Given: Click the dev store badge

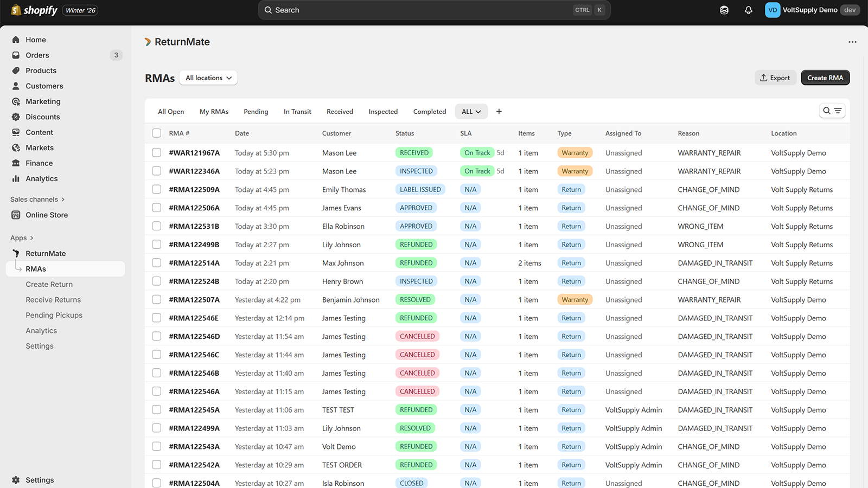Looking at the screenshot, I should click(x=850, y=10).
